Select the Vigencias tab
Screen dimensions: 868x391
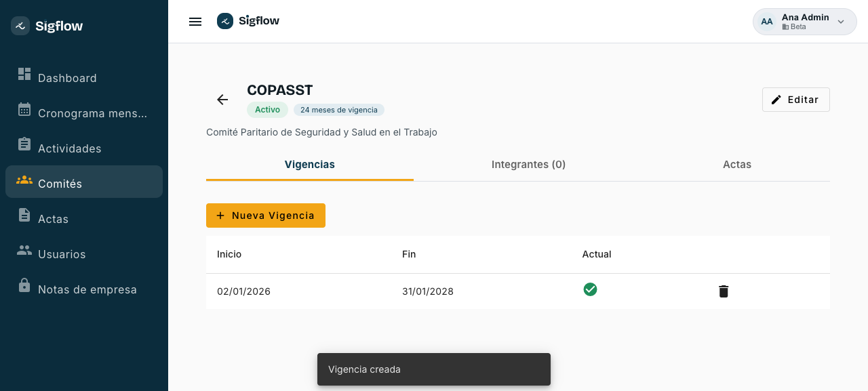[310, 164]
